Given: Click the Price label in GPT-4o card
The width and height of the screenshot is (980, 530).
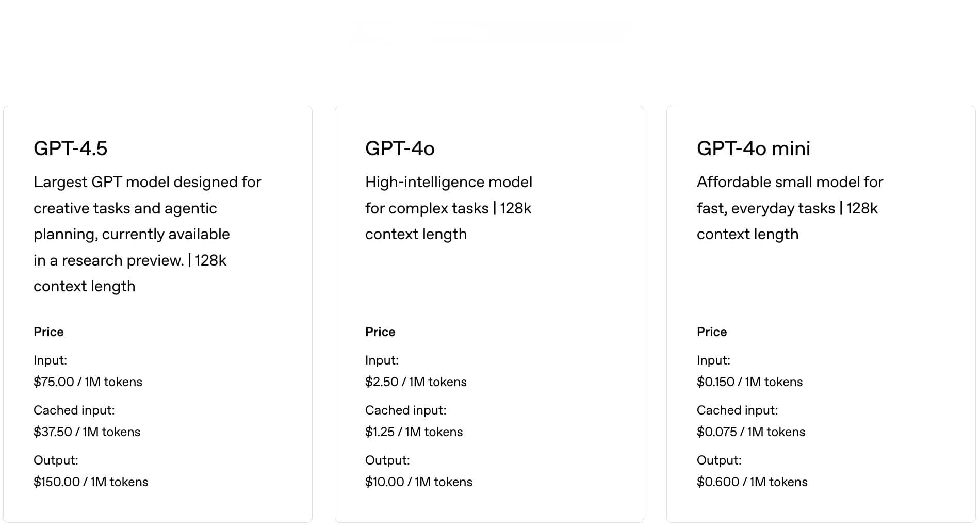Looking at the screenshot, I should [380, 332].
